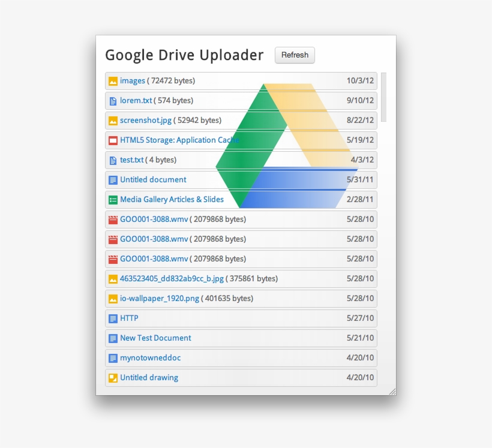Click the resize handle at bottom-right corner
Screen dimensions: 492x448
pyautogui.click(x=394, y=391)
